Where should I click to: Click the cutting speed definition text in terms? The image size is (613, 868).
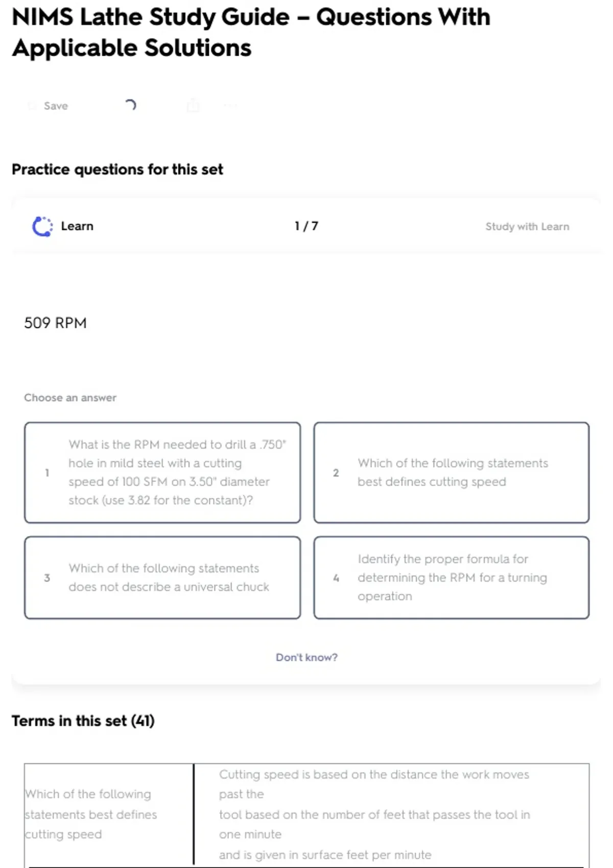(374, 814)
